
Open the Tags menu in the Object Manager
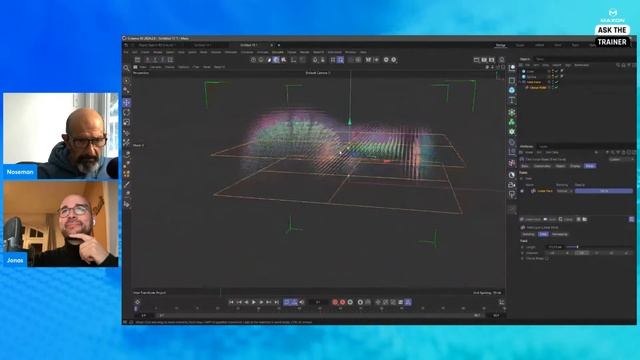[568, 65]
